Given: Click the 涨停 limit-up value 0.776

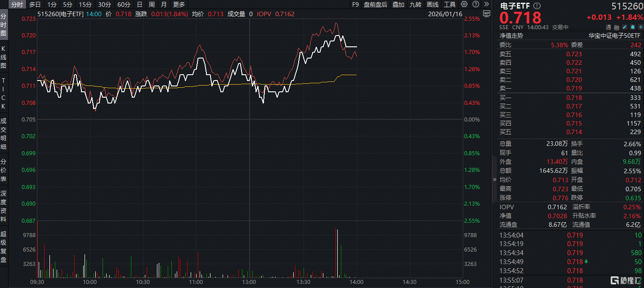Looking at the screenshot, I should tap(560, 198).
